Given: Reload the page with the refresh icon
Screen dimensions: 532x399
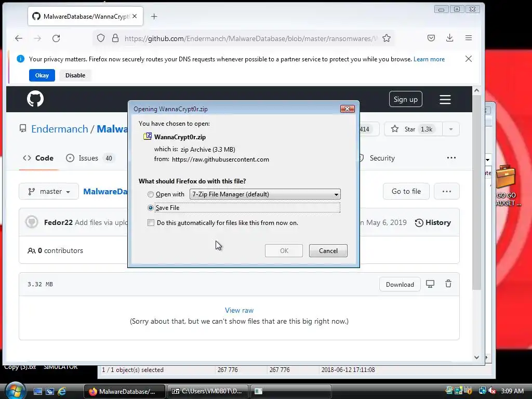Looking at the screenshot, I should (x=56, y=38).
